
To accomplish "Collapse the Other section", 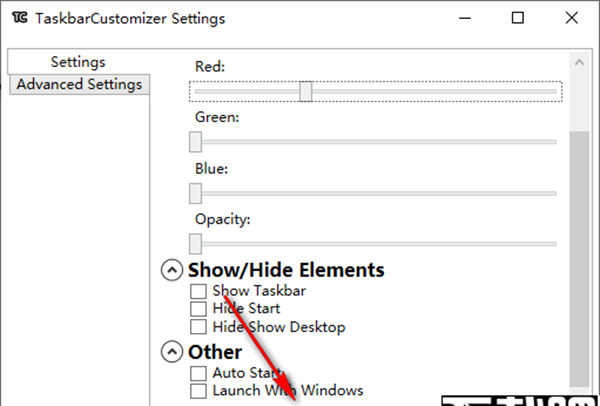I will click(172, 352).
